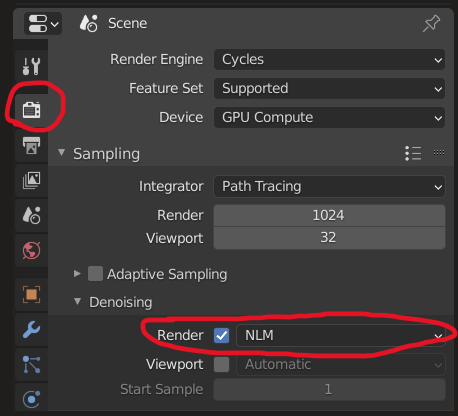
Task: Open the Sampling presets list
Action: point(413,153)
